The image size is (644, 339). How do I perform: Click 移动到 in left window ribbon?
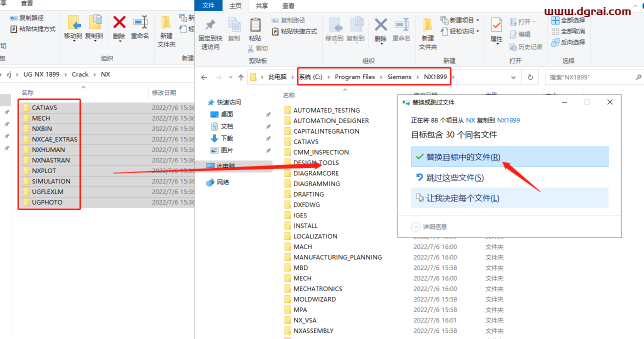point(73,28)
